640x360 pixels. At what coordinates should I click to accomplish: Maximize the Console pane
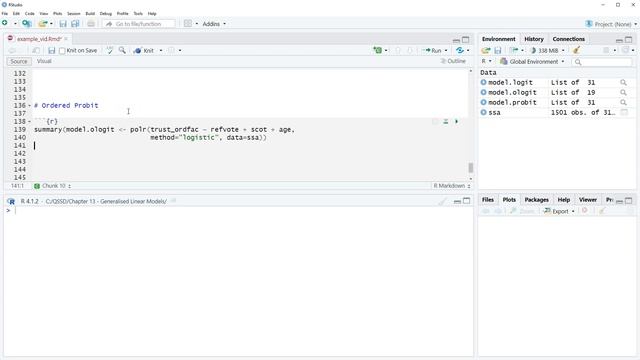tap(466, 201)
